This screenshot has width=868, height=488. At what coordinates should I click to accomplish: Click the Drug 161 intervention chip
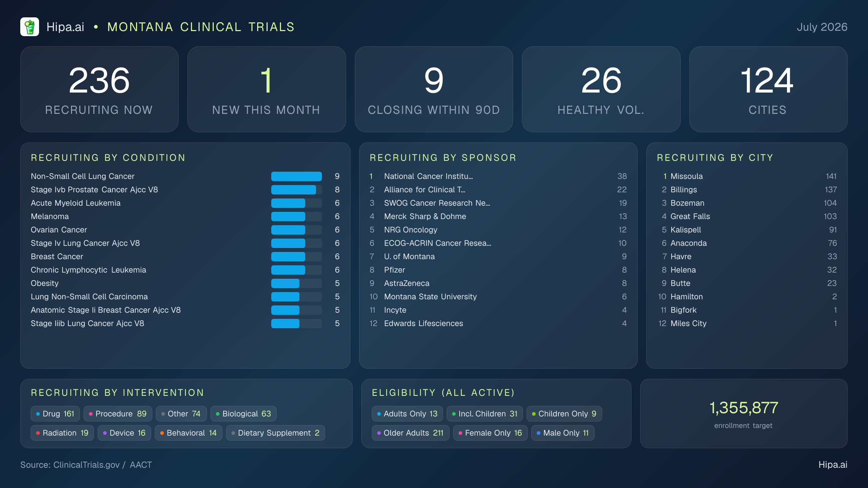point(55,414)
